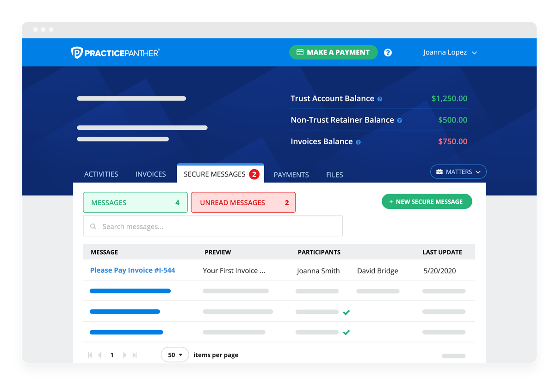Go to the first page using pagination control
The width and height of the screenshot is (557, 392).
tap(90, 355)
